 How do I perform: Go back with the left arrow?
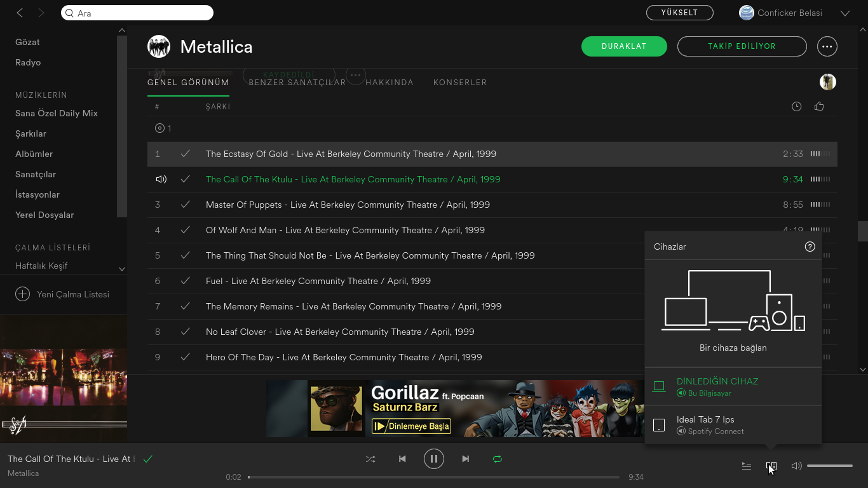[20, 13]
